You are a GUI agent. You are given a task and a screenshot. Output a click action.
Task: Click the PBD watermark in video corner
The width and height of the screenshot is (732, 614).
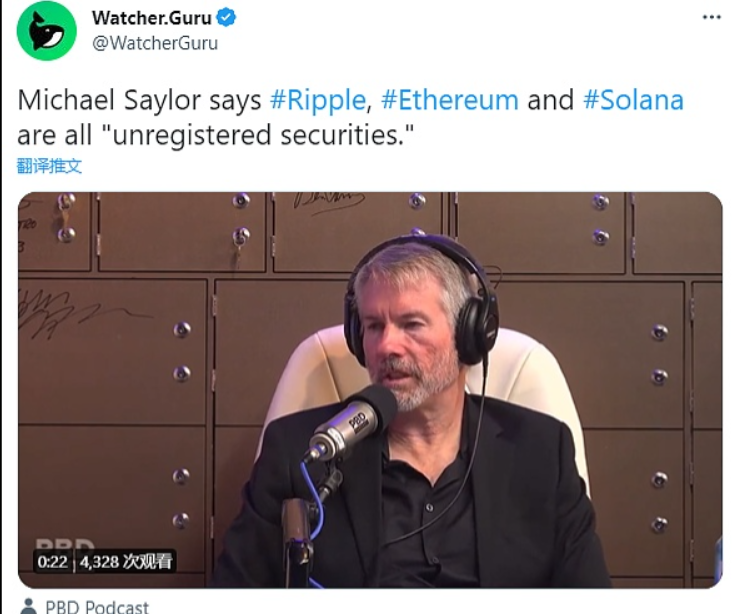coord(65,545)
